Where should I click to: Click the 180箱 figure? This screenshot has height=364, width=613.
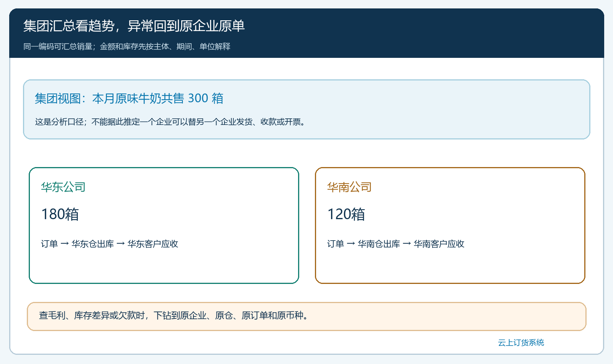coord(60,214)
